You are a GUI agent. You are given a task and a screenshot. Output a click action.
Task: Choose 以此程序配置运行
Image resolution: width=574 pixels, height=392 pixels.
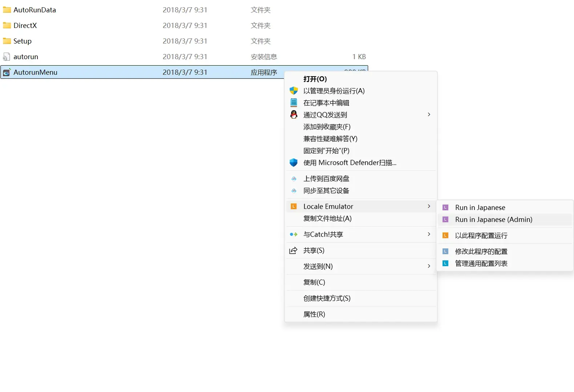505,236
